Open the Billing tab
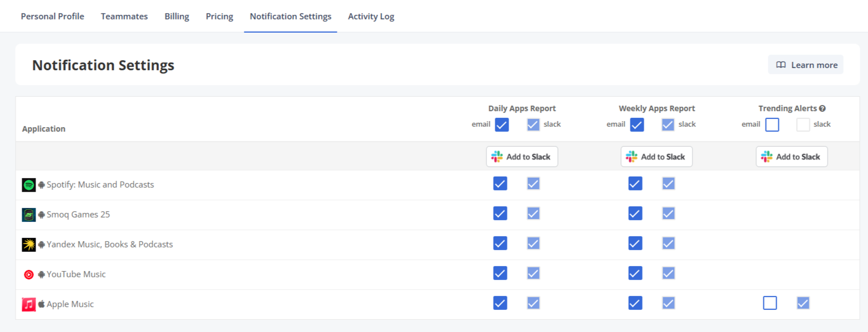Viewport: 868px width, 332px height. click(x=177, y=17)
